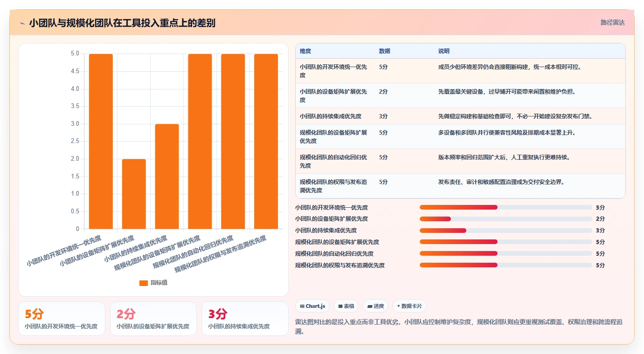The width and height of the screenshot is (644, 354).
Task: Select table row 小团队的持续集成优先度
Action: pos(460,116)
